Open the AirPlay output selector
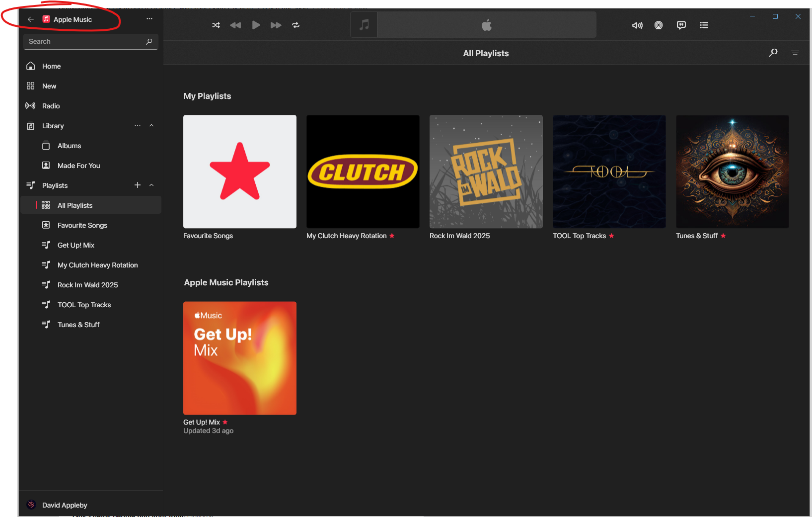The height and width of the screenshot is (517, 812). coord(659,25)
